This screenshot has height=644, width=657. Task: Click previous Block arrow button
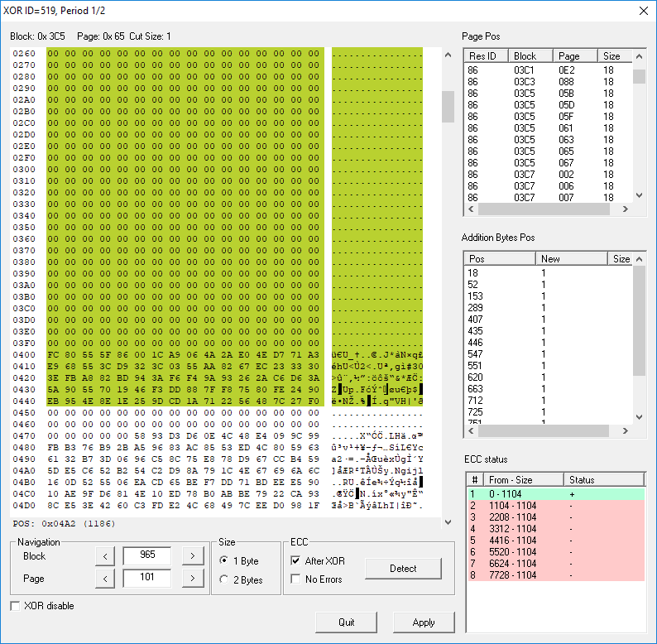click(105, 556)
